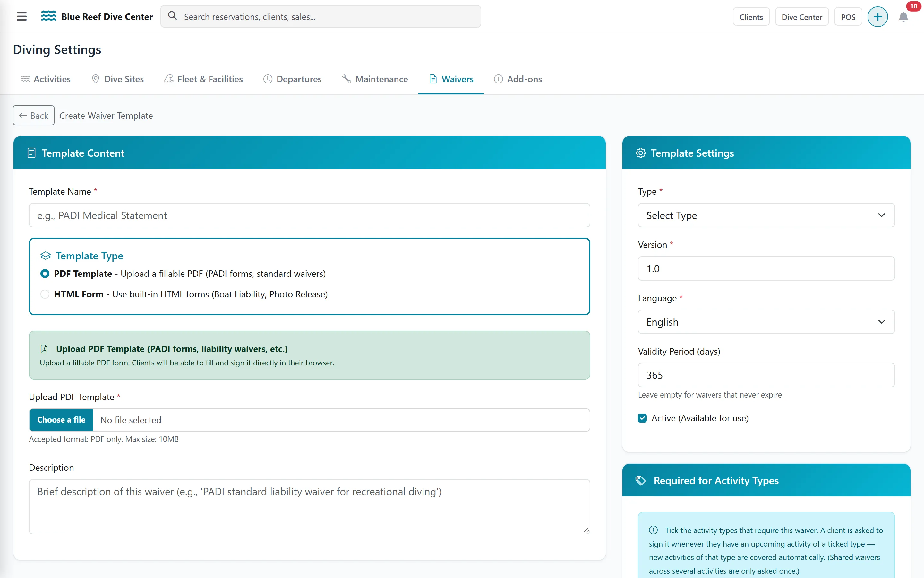Select the Waivers tab

pyautogui.click(x=451, y=79)
